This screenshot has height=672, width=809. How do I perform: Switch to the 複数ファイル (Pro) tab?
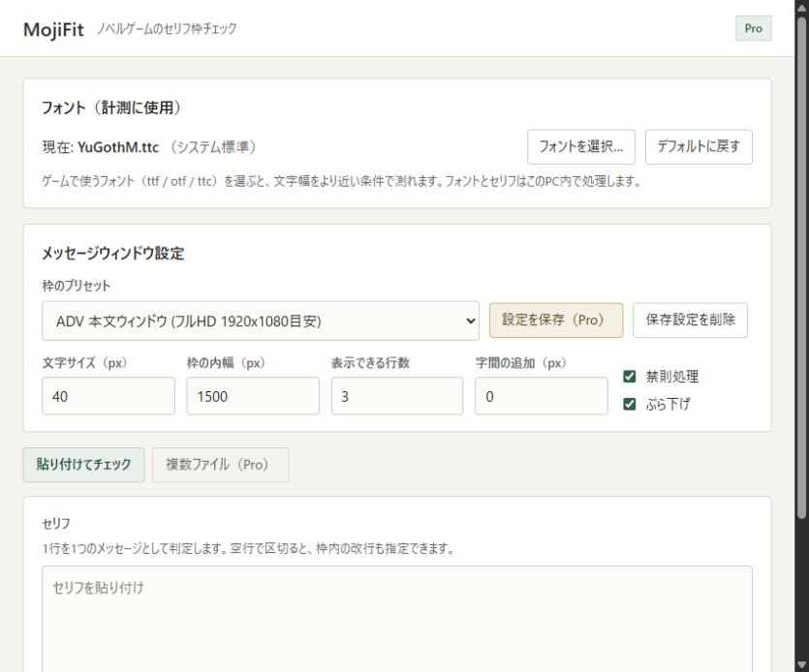pos(220,465)
